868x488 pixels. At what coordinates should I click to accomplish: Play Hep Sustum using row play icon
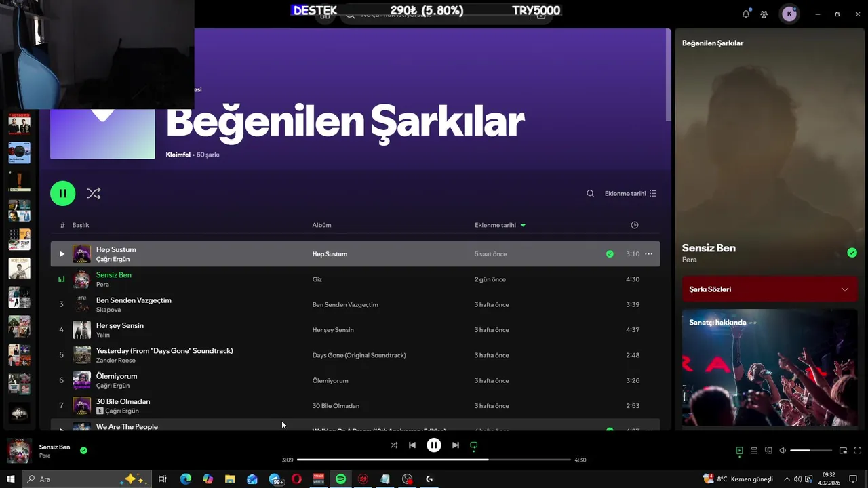(62, 254)
